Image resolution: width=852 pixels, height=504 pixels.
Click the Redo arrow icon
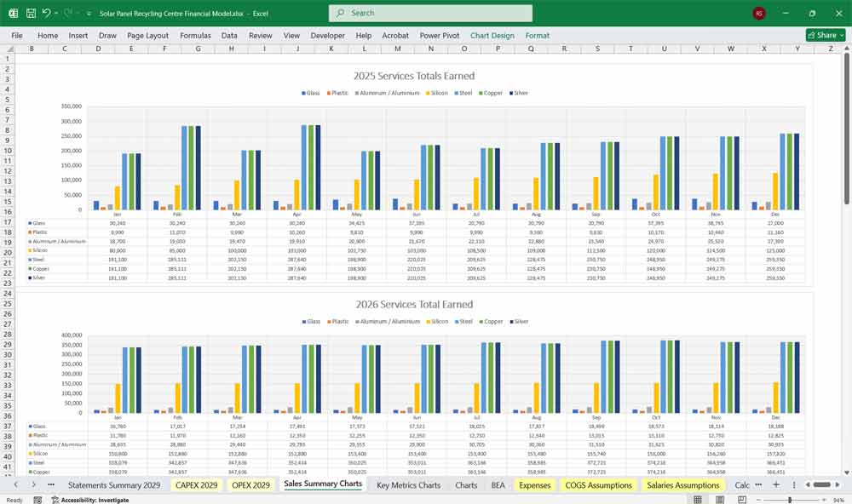68,14
